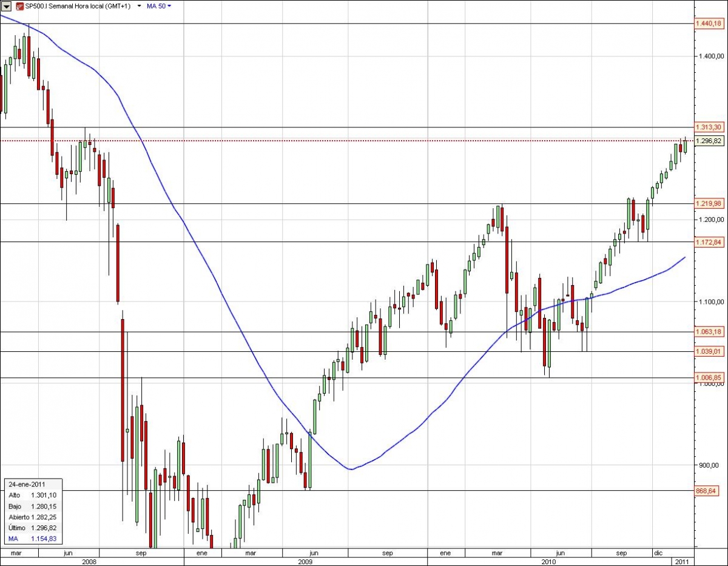Open the MA 50 indicator dropdown
Image resolution: width=728 pixels, height=566 pixels.
coord(168,5)
